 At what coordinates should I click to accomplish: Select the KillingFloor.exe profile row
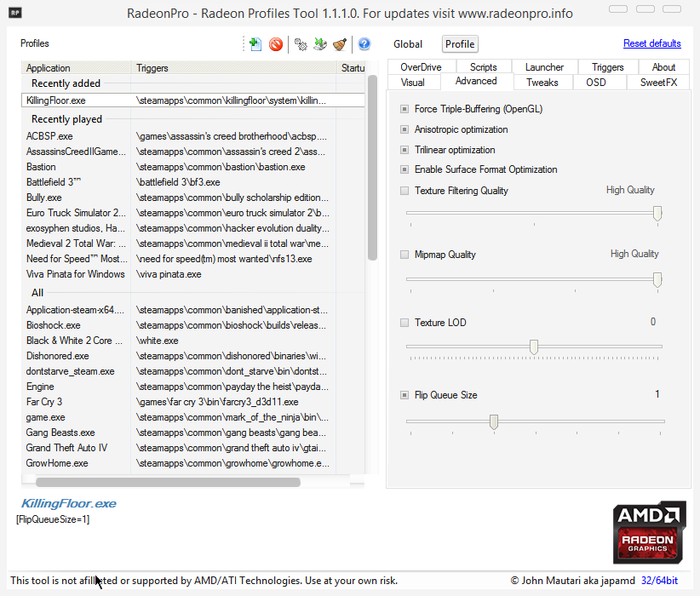point(192,100)
